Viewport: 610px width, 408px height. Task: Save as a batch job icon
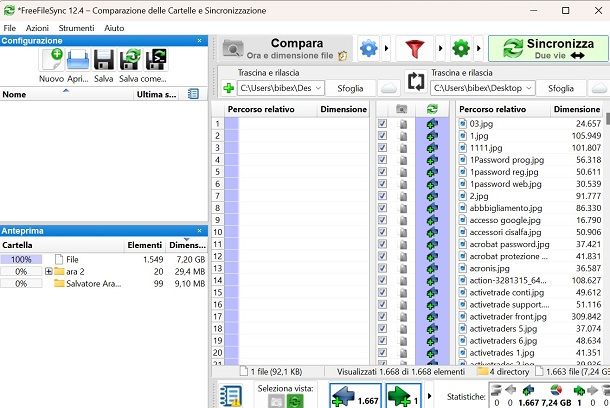tap(156, 60)
